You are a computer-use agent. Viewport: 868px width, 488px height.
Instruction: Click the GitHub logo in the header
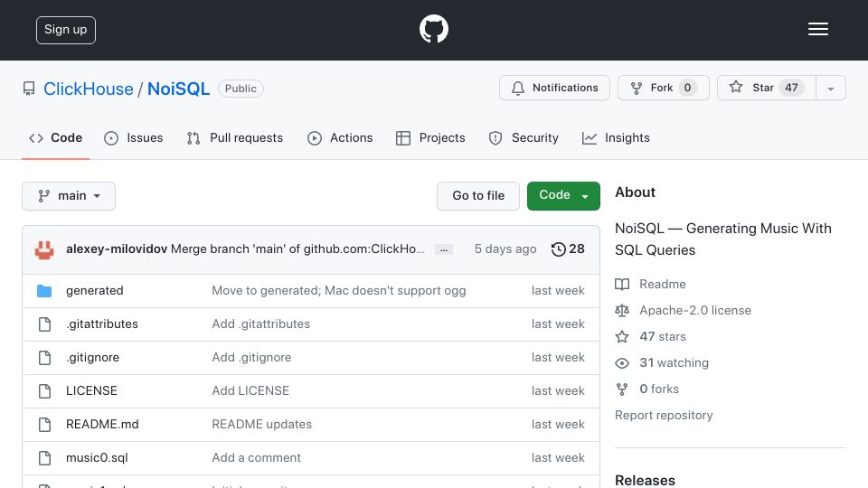pyautogui.click(x=433, y=29)
